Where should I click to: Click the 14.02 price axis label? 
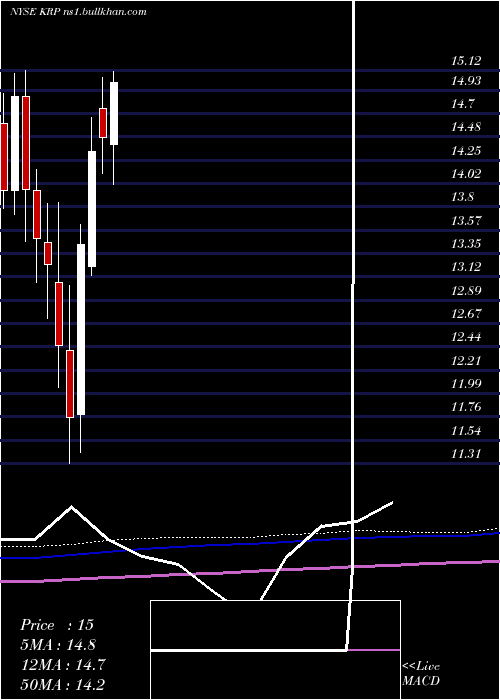click(466, 174)
